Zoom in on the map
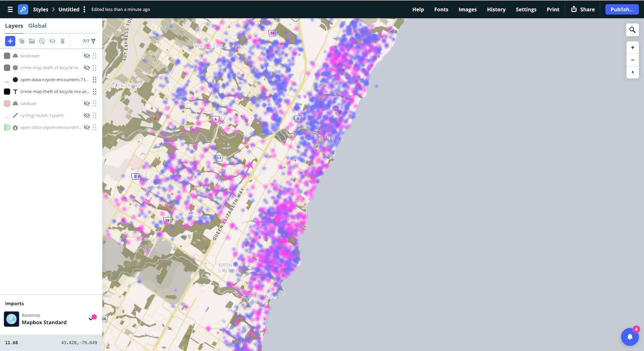 tap(632, 47)
